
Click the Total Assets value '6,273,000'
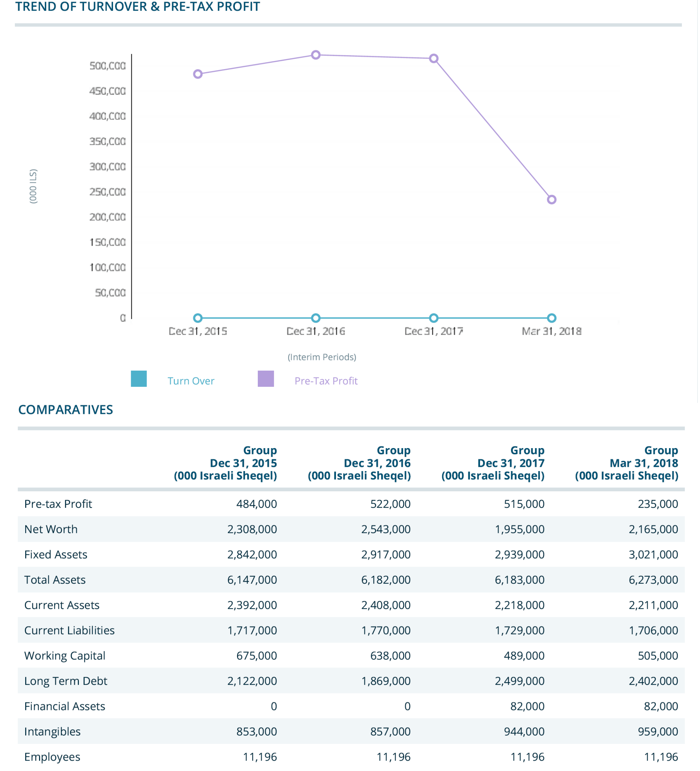tap(654, 580)
